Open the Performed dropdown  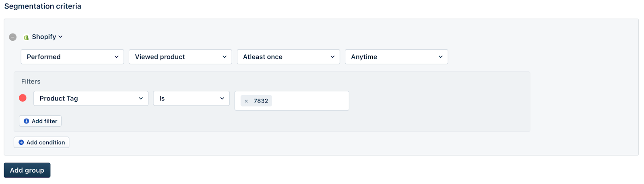[x=72, y=57]
